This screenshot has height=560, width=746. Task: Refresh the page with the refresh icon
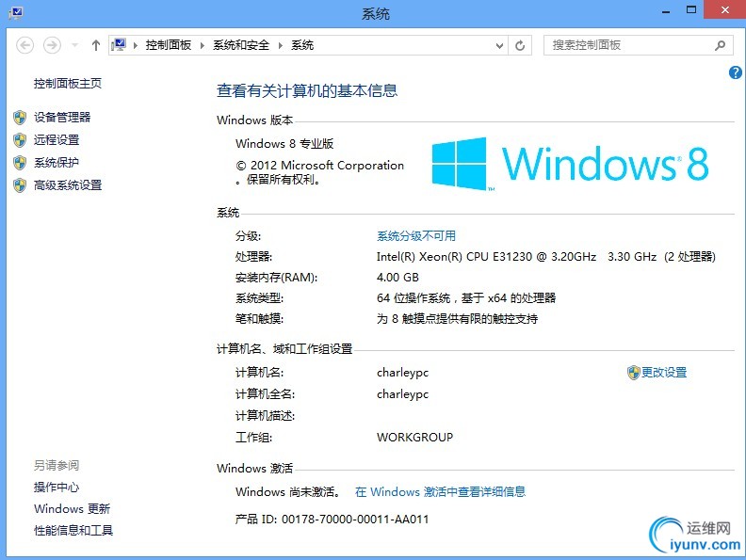(520, 45)
